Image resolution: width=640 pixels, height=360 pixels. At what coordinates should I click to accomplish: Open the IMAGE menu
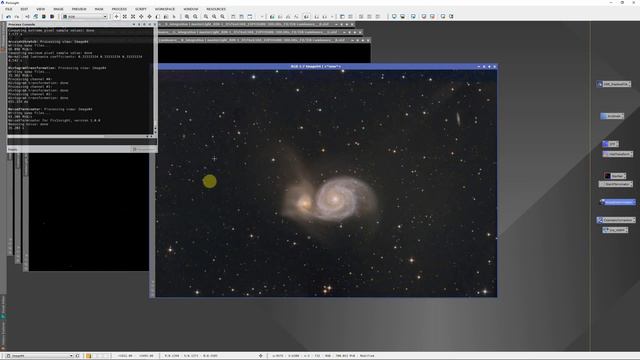point(58,9)
